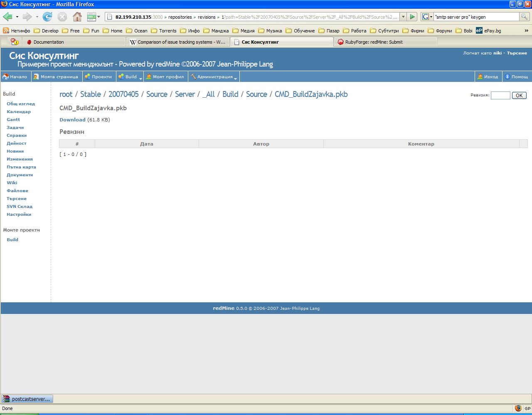This screenshot has height=415, width=532.
Task: Click postcastserver taskbar item
Action: point(27,399)
